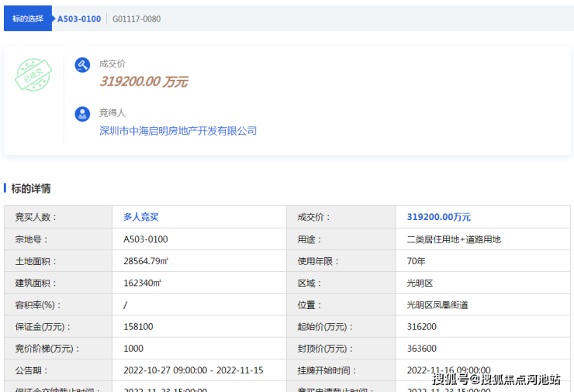Click the 319200.00万元 value in details table
The width and height of the screenshot is (574, 392).
point(438,218)
